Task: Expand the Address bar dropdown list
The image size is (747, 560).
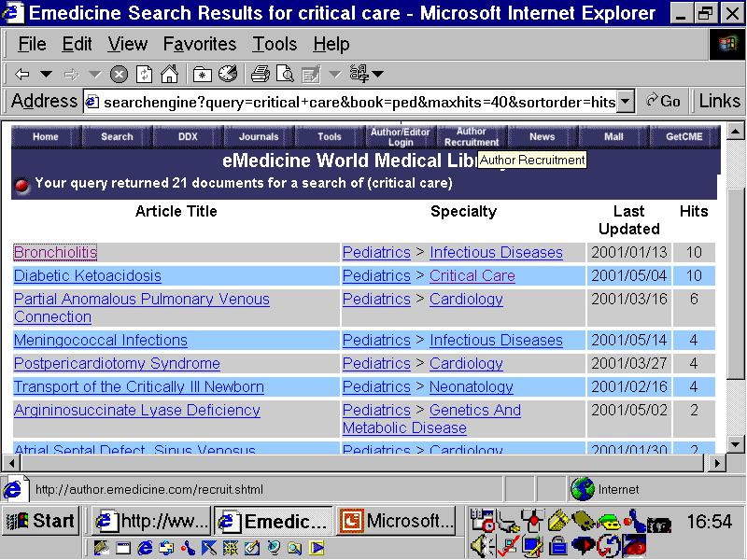Action: tap(626, 102)
